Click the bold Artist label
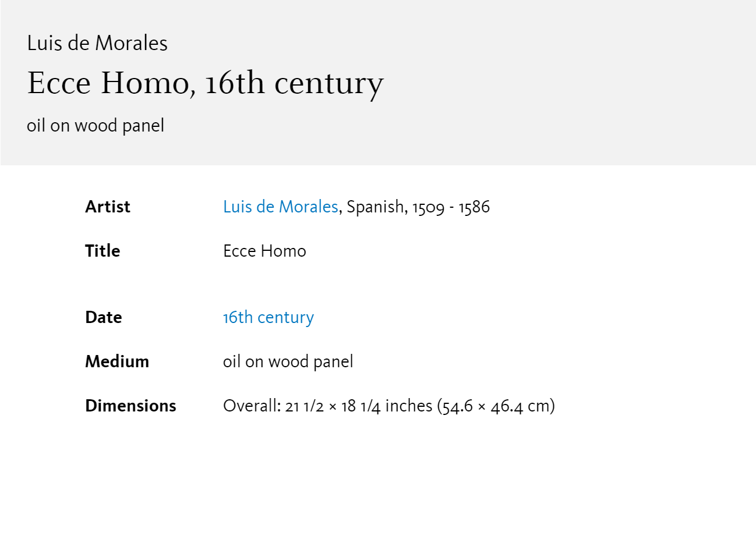The image size is (756, 543). coord(108,207)
